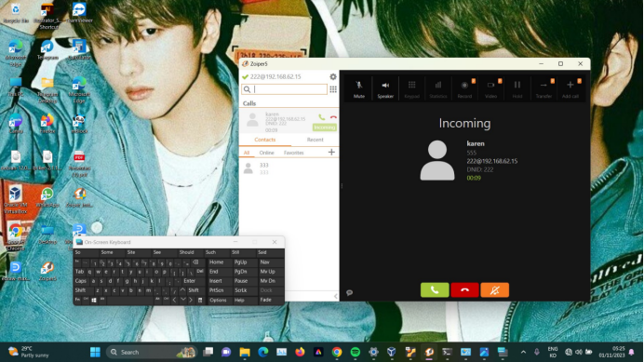Click the Zoiper contact search field
The height and width of the screenshot is (362, 644).
(x=284, y=89)
